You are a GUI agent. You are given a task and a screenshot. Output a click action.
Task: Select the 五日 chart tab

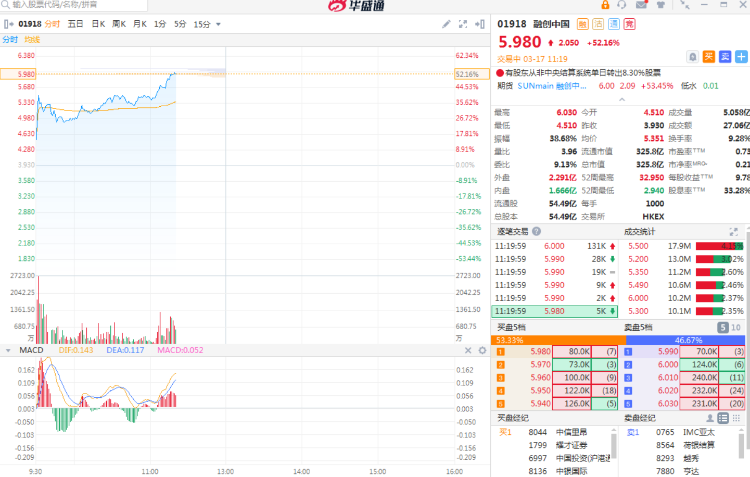pos(75,24)
